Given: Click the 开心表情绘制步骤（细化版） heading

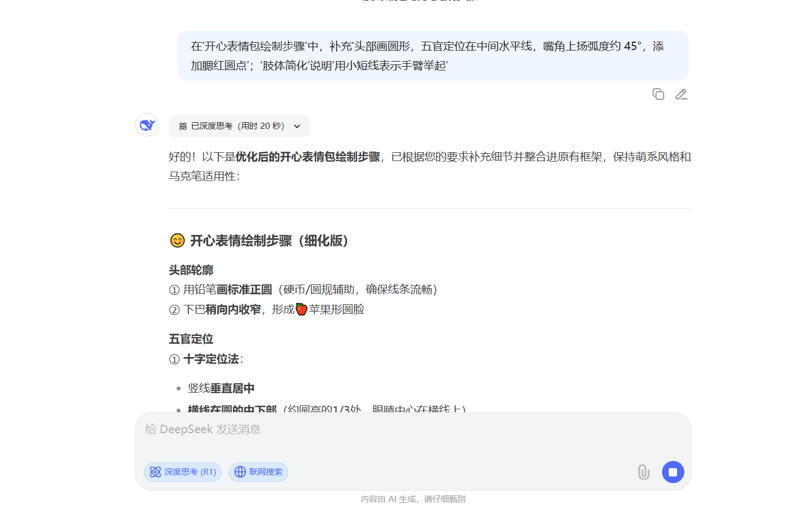Looking at the screenshot, I should click(x=269, y=240).
